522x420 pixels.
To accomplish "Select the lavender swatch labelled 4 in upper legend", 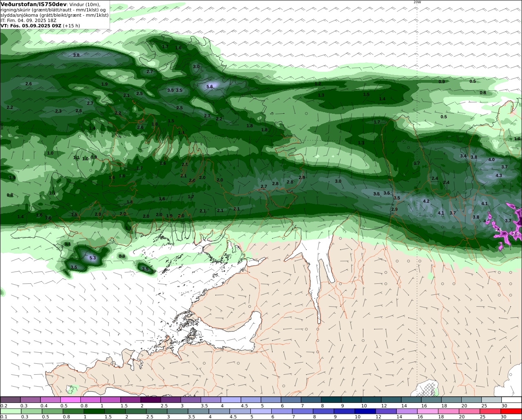I will pyautogui.click(x=231, y=400).
